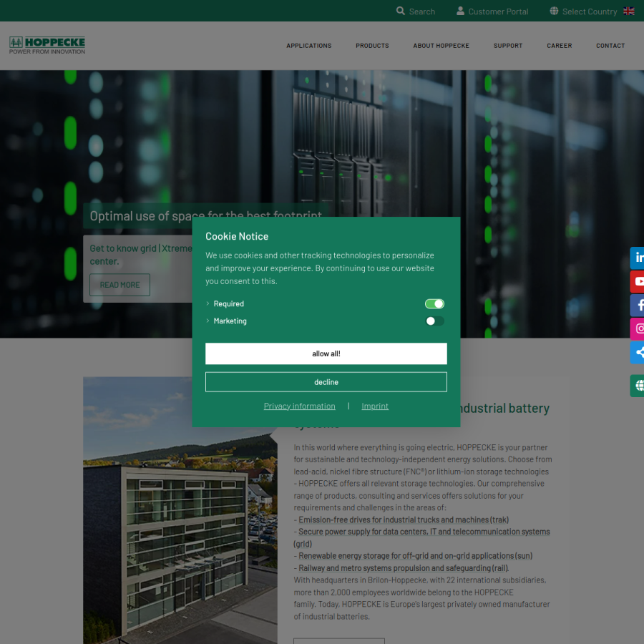The height and width of the screenshot is (644, 644).
Task: Click the 'Optimal use of space' banner headline
Action: (206, 215)
